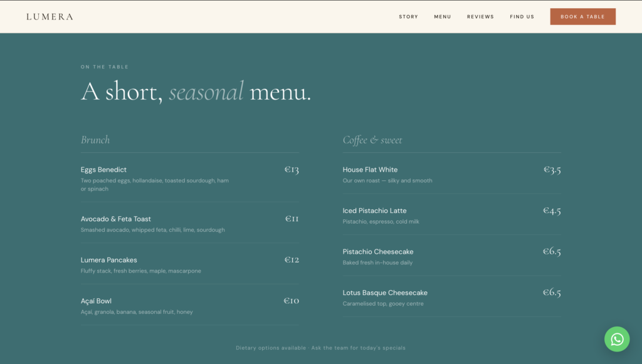Click the 'Pistachio, espresso, cold milk' description
This screenshot has height=364, width=642.
pos(381,222)
